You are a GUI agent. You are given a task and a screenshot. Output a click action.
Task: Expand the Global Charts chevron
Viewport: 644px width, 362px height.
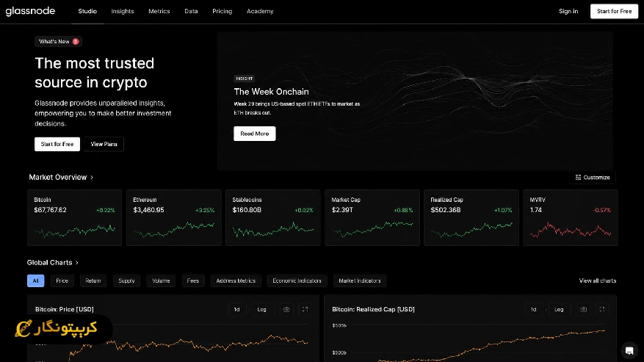click(77, 263)
